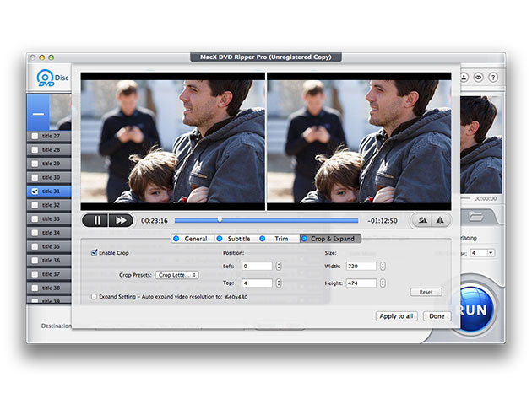This screenshot has width=532, height=399.
Task: Check the title 33 checkbox
Action: click(x=35, y=219)
